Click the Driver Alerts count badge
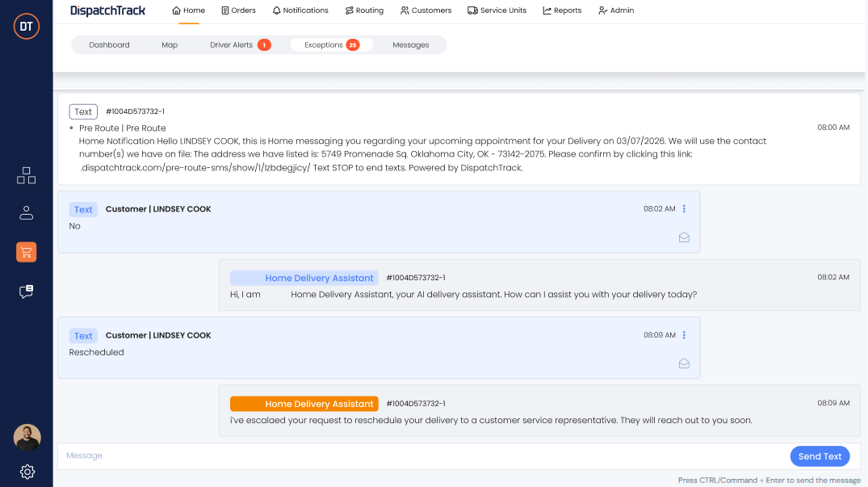The width and height of the screenshot is (868, 487). (264, 45)
